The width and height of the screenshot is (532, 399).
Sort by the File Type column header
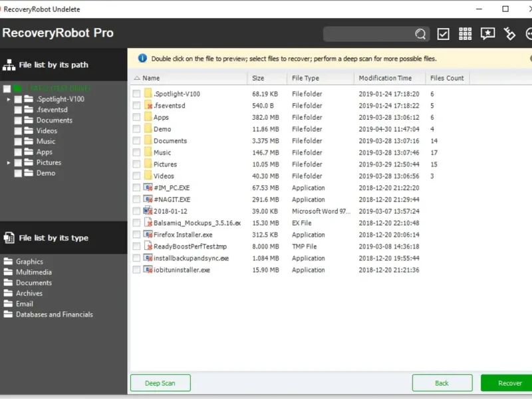[x=321, y=78]
